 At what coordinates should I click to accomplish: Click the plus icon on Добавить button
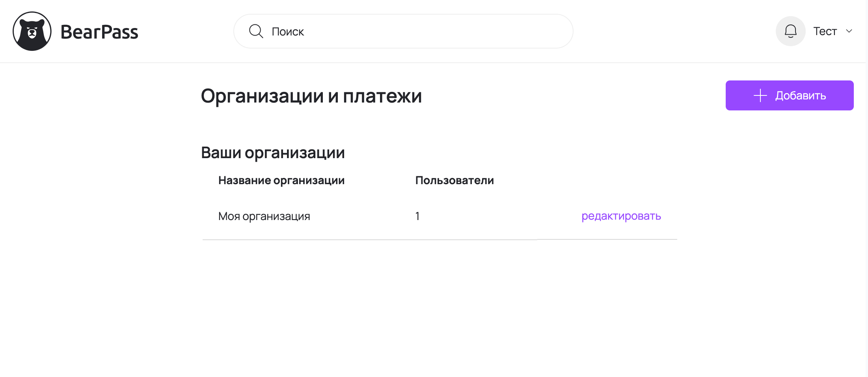point(760,95)
